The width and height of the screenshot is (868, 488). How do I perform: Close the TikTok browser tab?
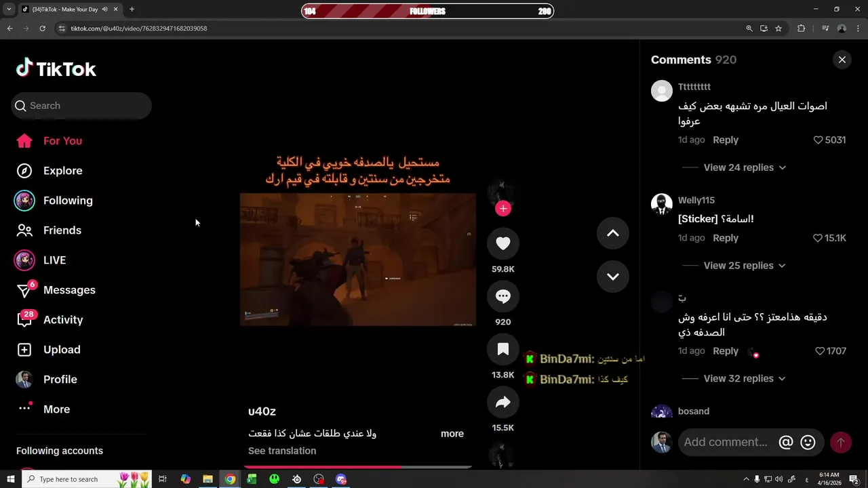[x=115, y=9]
